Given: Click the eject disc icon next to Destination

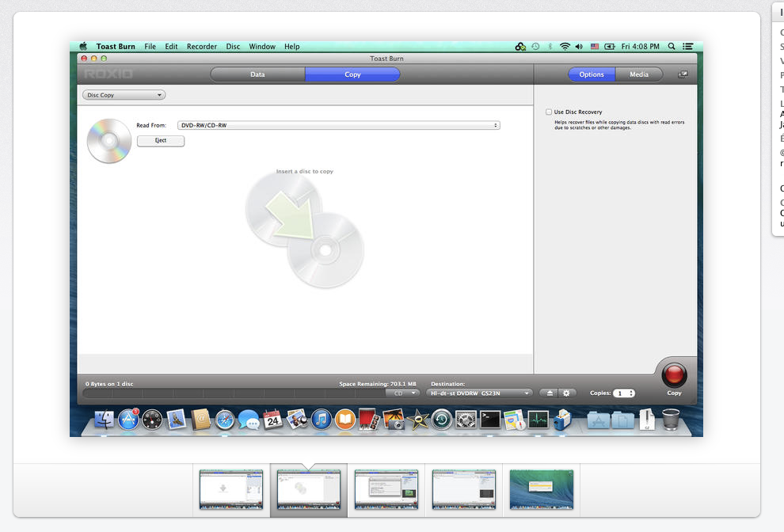Looking at the screenshot, I should pyautogui.click(x=551, y=393).
